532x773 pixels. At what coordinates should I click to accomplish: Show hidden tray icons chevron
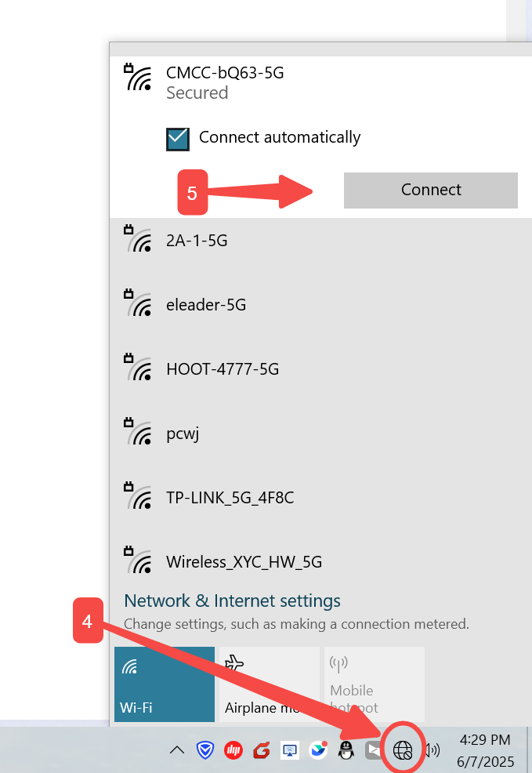[x=178, y=750]
